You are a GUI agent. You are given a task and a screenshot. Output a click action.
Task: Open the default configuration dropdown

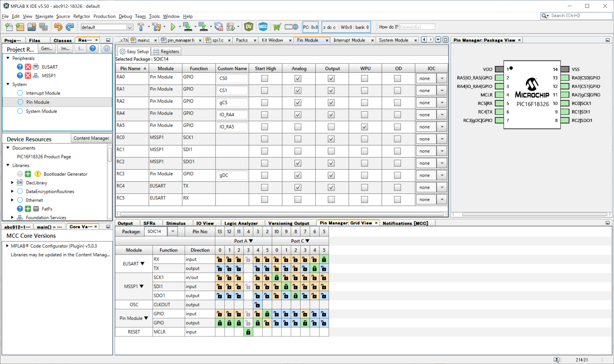130,27
